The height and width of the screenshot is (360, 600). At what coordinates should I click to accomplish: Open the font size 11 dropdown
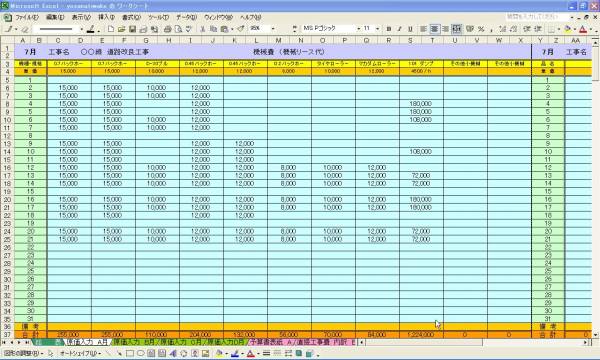377,29
